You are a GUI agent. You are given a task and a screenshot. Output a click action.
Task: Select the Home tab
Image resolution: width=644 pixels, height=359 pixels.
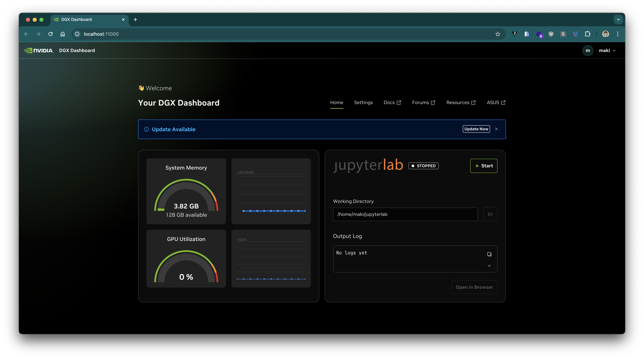[x=337, y=103]
